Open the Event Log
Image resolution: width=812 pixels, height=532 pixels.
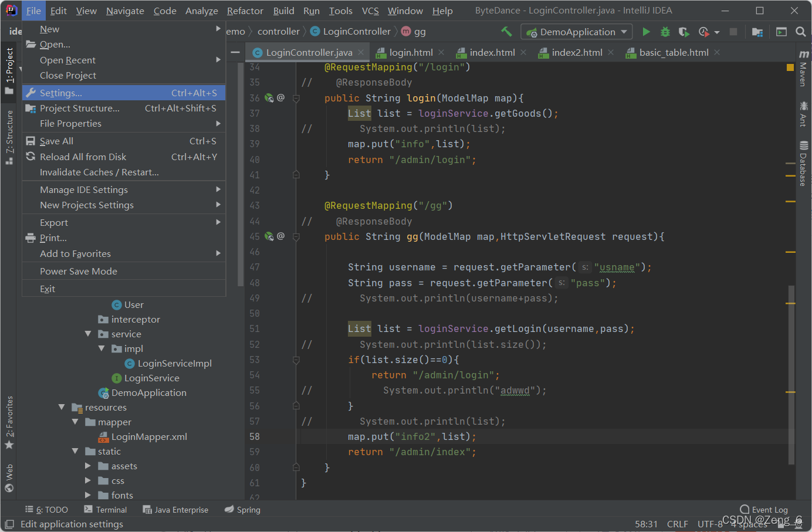pos(764,510)
